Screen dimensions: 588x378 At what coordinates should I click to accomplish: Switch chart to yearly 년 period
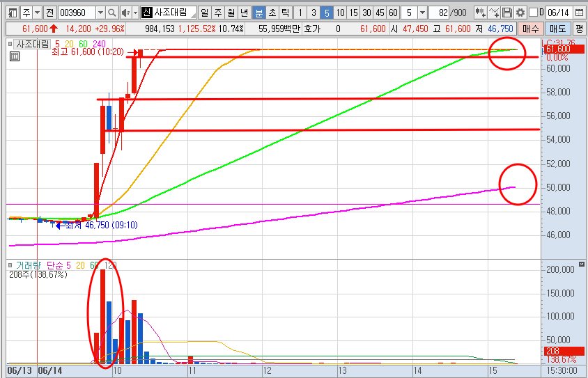tap(244, 13)
